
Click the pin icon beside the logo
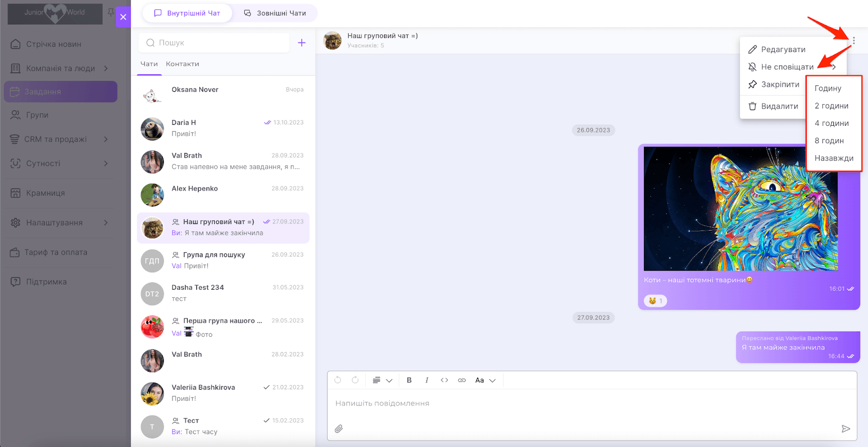coord(111,12)
